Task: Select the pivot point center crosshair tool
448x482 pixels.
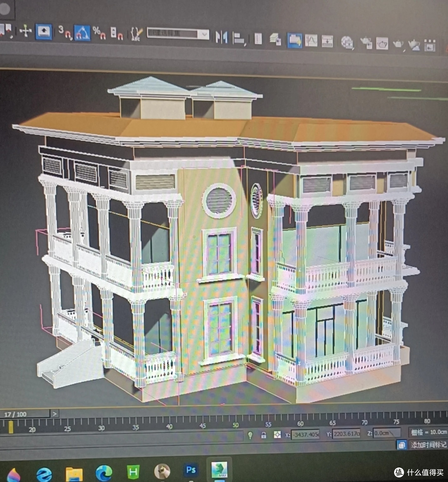Action: click(26, 31)
